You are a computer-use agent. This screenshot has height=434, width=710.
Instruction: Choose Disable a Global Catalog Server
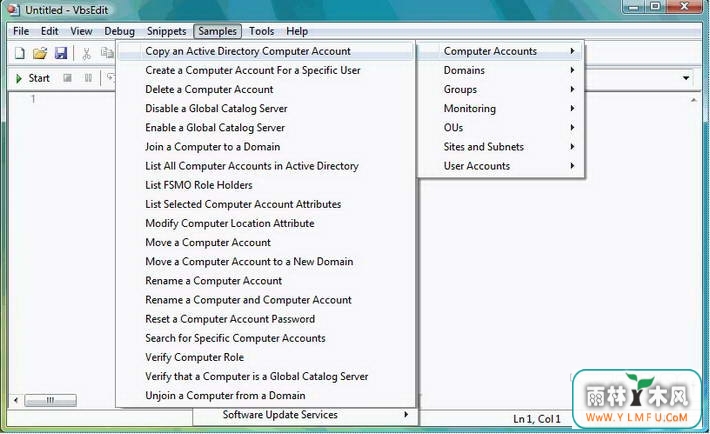tap(266, 108)
